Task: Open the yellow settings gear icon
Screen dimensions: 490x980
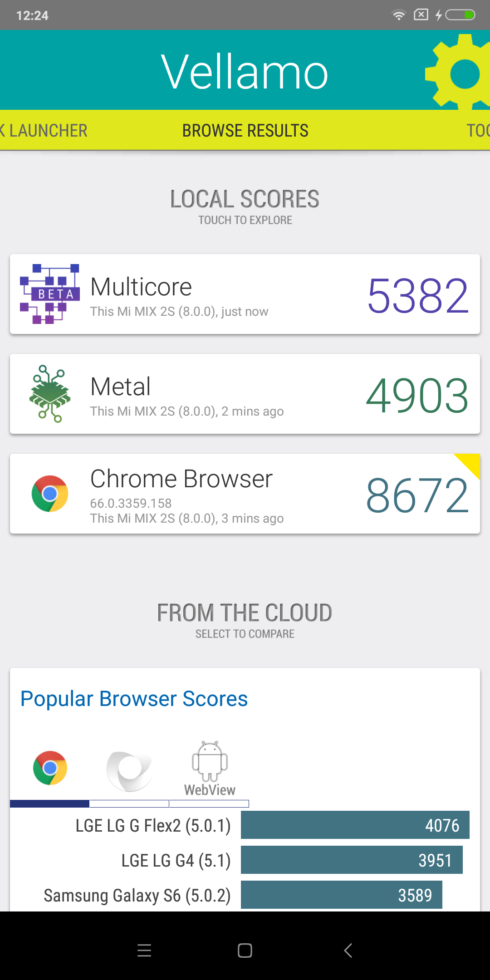Action: coord(458,72)
